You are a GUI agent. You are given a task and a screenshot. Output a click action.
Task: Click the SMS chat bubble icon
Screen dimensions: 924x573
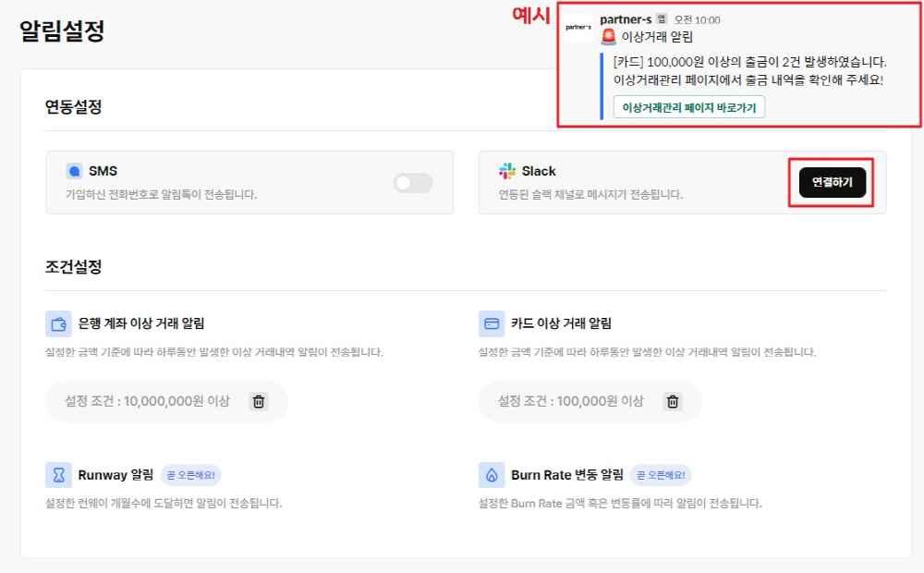coord(74,171)
